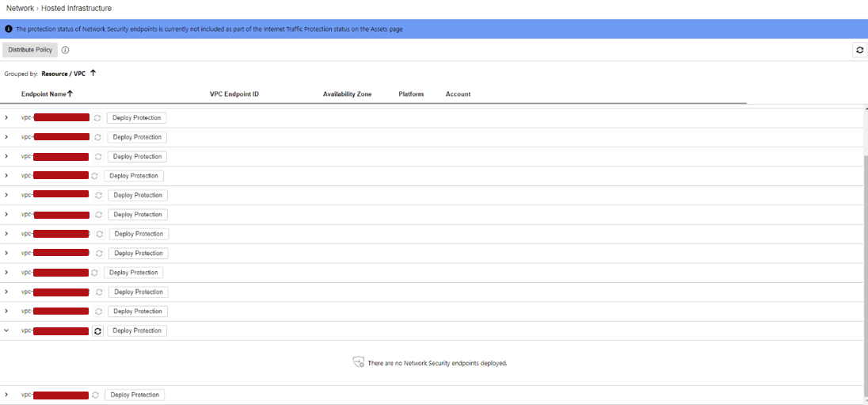Deploy Protection on the second VPC row
Screen dimensions: 868x405
137,137
